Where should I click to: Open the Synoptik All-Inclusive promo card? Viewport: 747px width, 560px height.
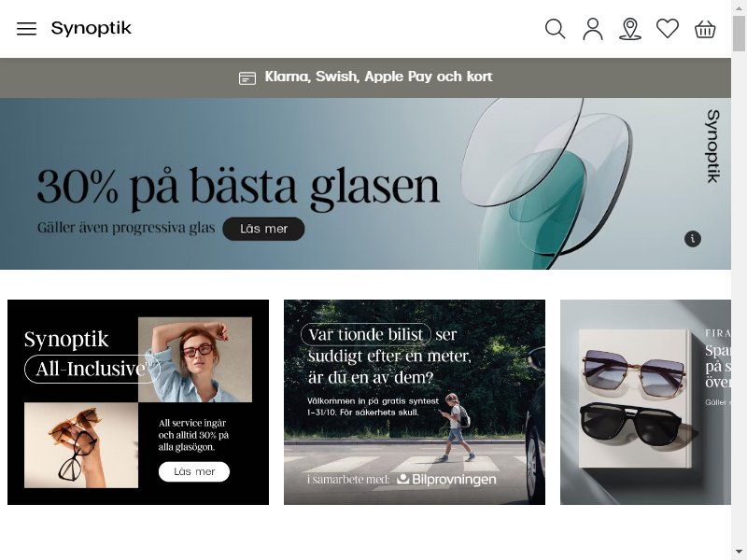(x=138, y=402)
